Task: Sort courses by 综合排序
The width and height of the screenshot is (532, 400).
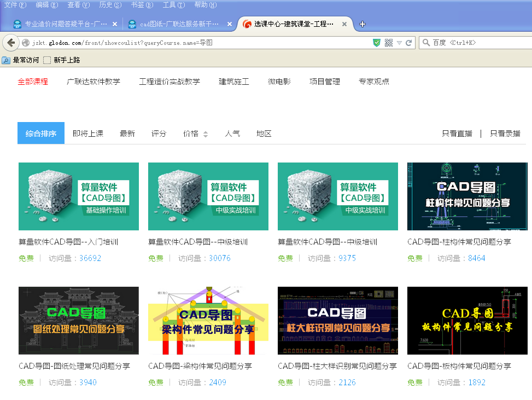Action: (41, 133)
